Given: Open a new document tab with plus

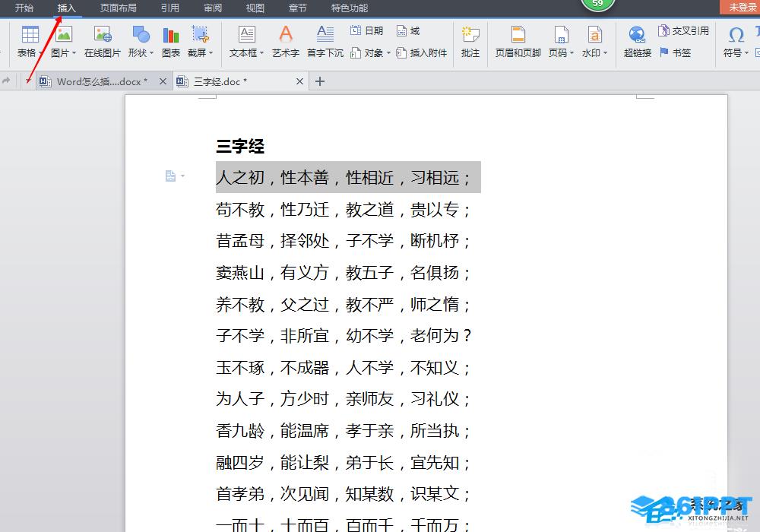Looking at the screenshot, I should click(319, 81).
